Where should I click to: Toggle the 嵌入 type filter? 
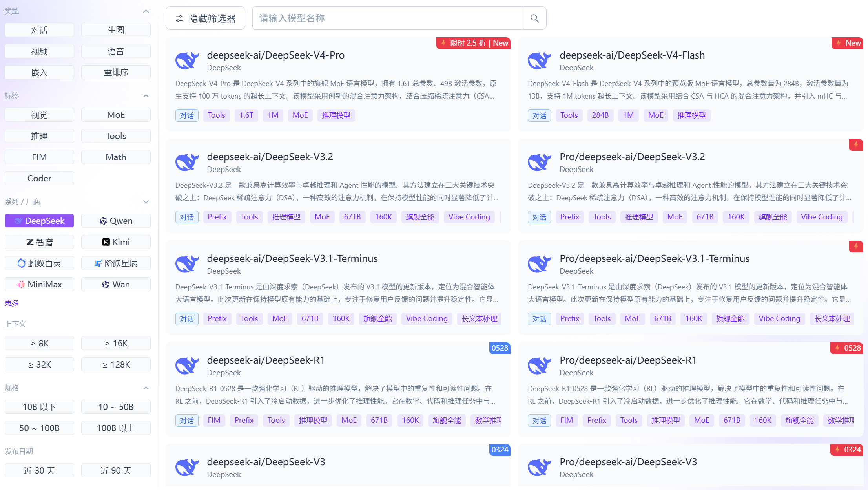tap(39, 72)
